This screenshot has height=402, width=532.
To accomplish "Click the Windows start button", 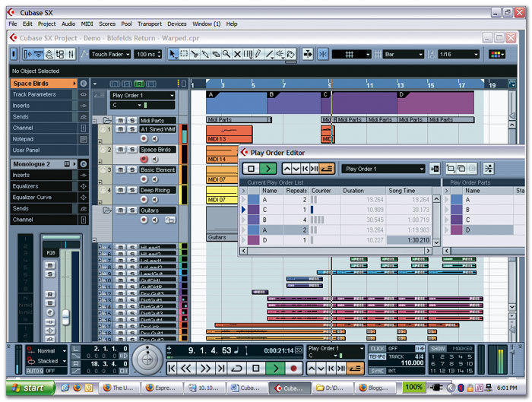I will tap(30, 388).
